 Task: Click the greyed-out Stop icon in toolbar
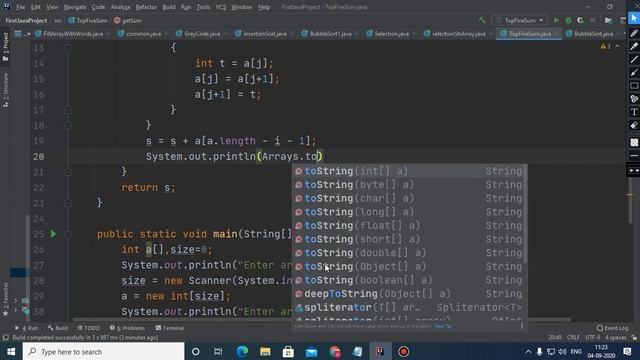[593, 20]
